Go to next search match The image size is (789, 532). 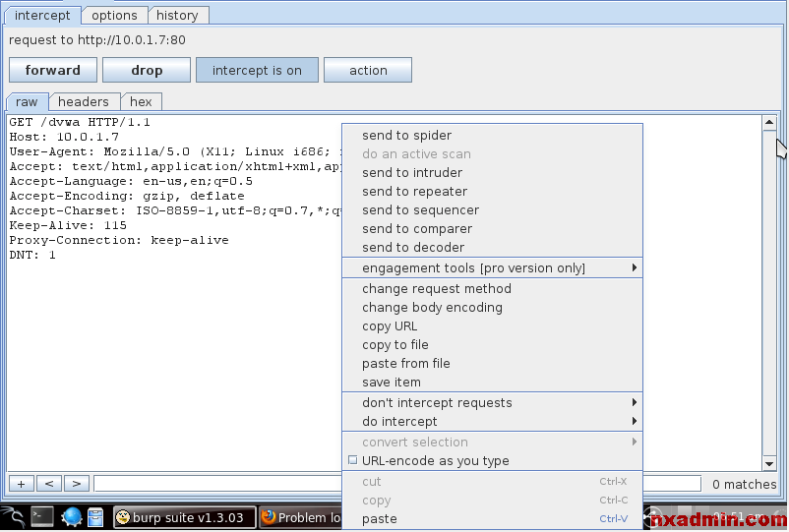coord(77,484)
